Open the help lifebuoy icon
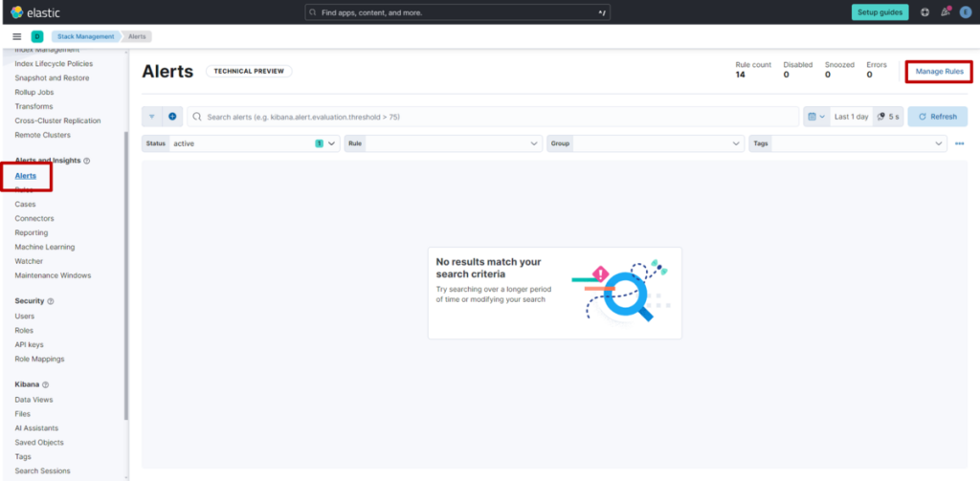Image resolution: width=980 pixels, height=481 pixels. pos(924,12)
